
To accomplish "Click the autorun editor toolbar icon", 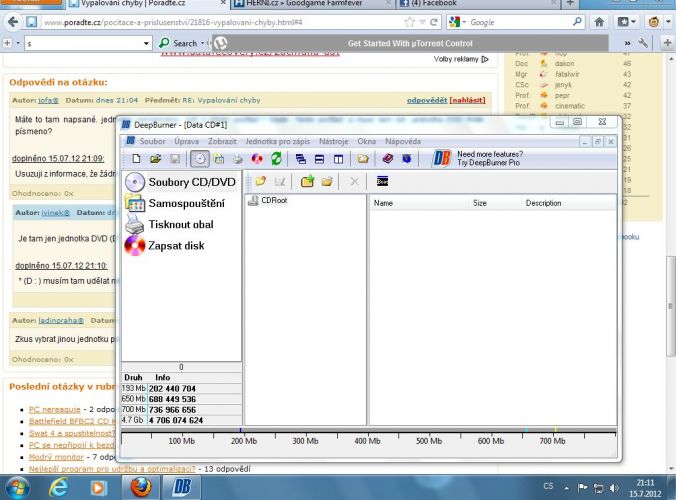I will [x=219, y=159].
